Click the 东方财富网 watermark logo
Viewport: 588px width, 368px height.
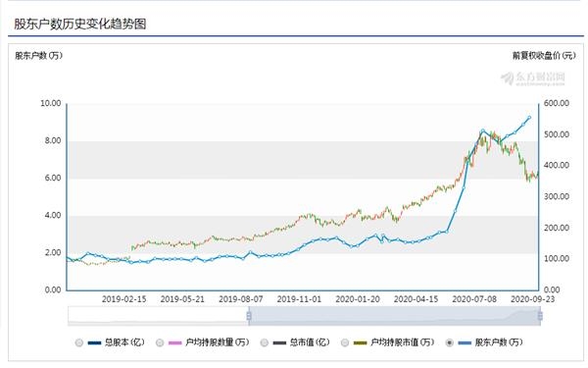pos(533,79)
